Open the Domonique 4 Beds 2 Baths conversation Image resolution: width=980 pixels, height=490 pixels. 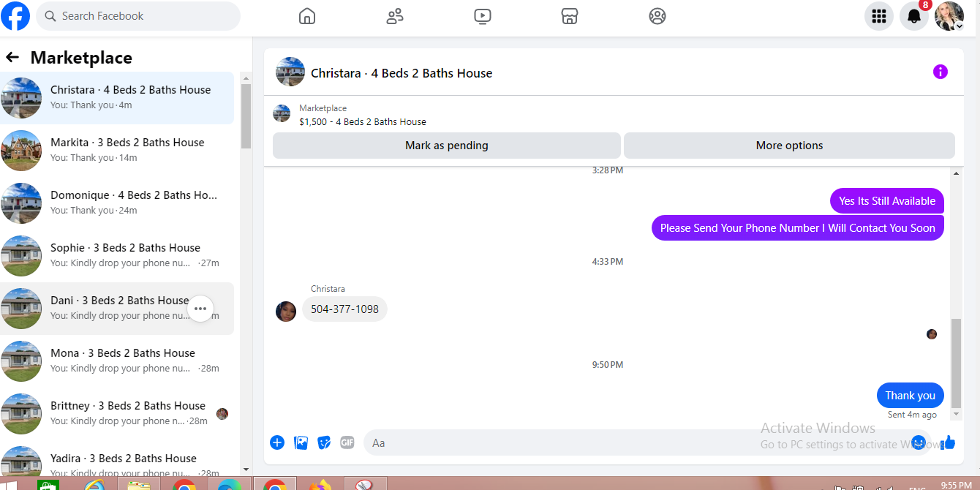[117, 203]
